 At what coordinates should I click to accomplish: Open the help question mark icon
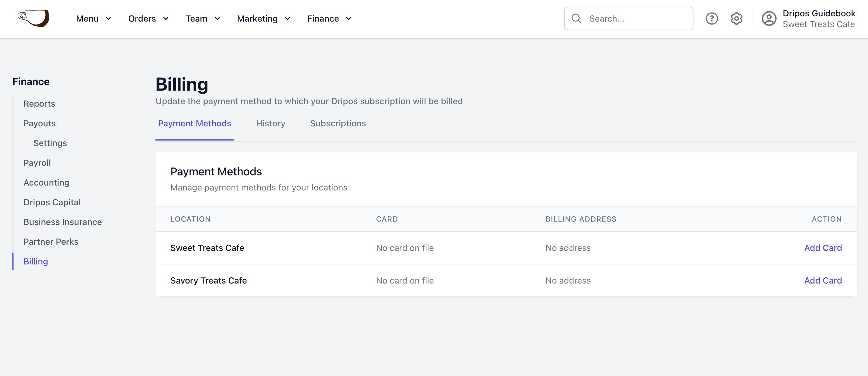pyautogui.click(x=712, y=18)
